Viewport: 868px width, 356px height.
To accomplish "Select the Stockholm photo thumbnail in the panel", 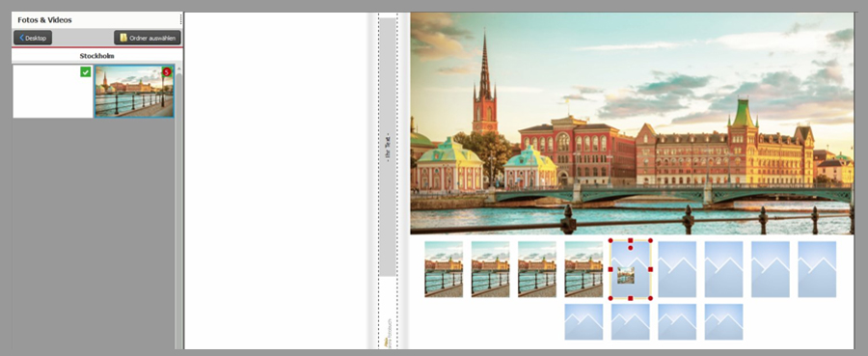I will [134, 92].
